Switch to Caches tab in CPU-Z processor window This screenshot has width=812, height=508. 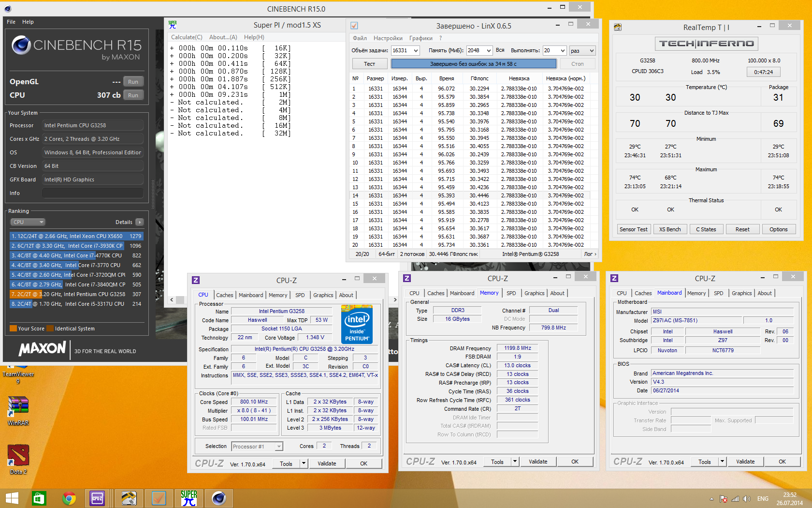click(x=224, y=295)
